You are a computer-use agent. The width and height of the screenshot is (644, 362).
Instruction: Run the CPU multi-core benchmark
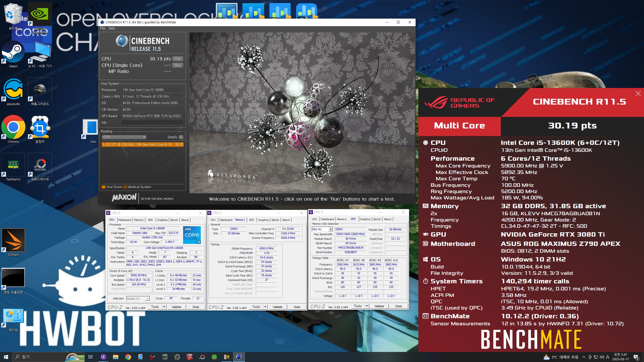pos(178,59)
